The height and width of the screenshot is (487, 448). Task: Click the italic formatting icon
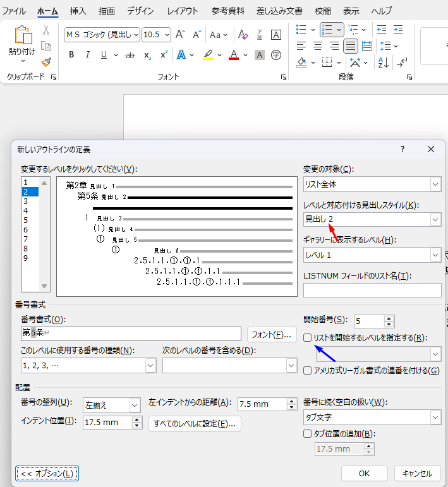coord(88,56)
